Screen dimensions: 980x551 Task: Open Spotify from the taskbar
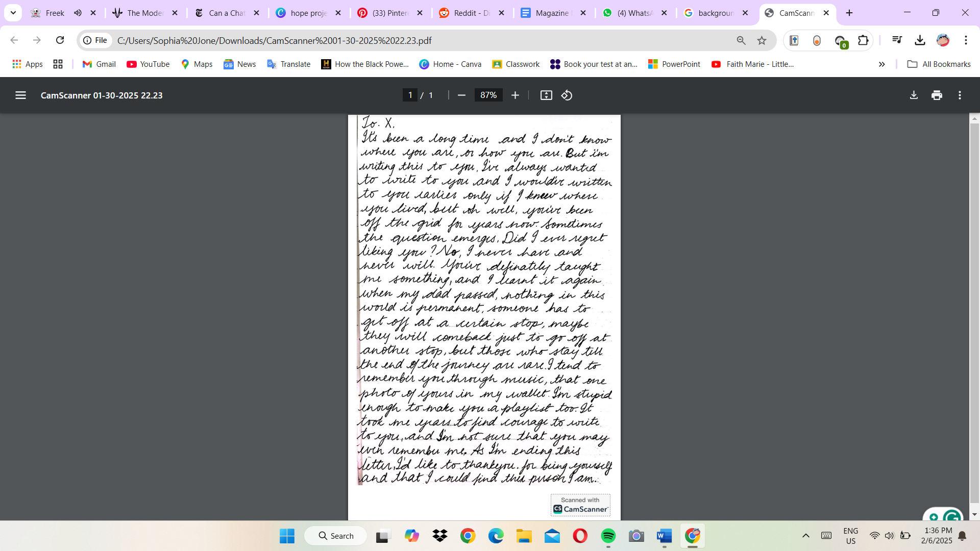pyautogui.click(x=608, y=536)
